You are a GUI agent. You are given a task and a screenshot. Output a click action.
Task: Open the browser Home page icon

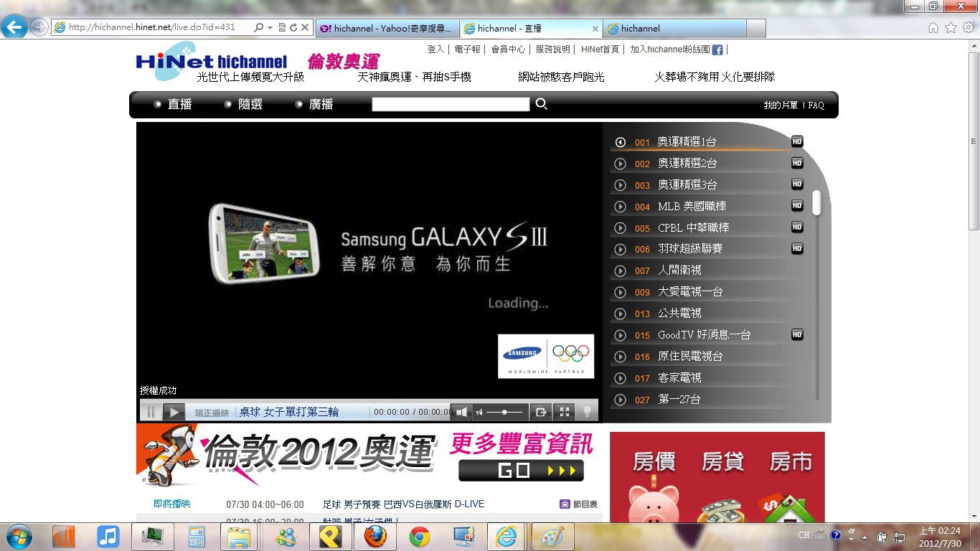point(933,27)
